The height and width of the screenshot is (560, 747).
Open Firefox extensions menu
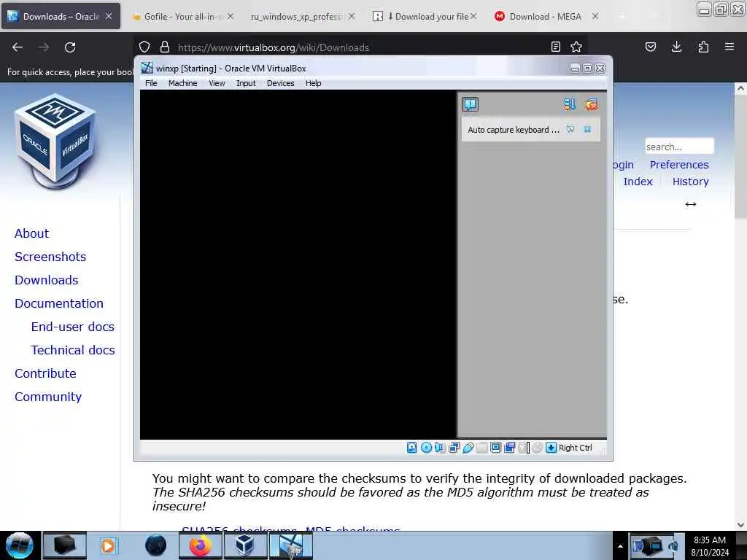point(703,47)
